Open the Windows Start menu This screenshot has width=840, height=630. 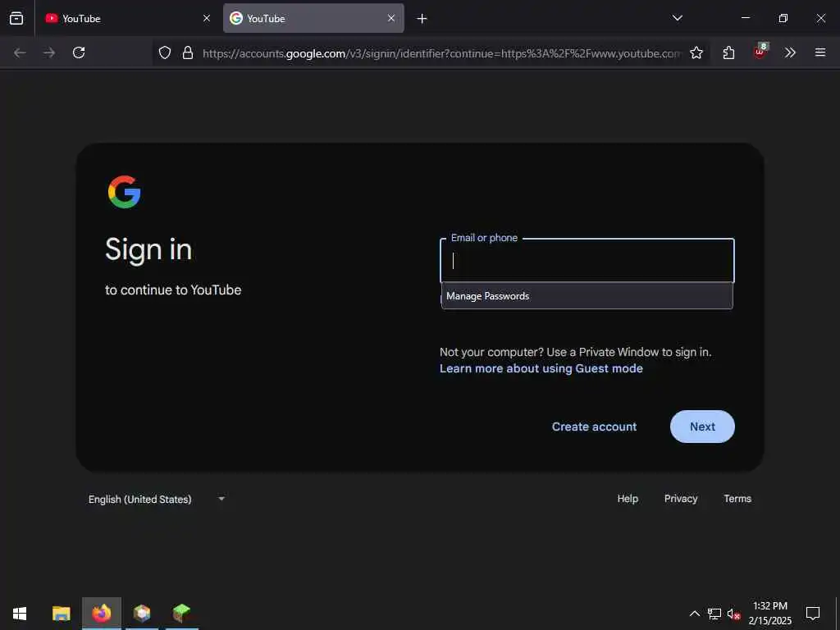pyautogui.click(x=20, y=614)
